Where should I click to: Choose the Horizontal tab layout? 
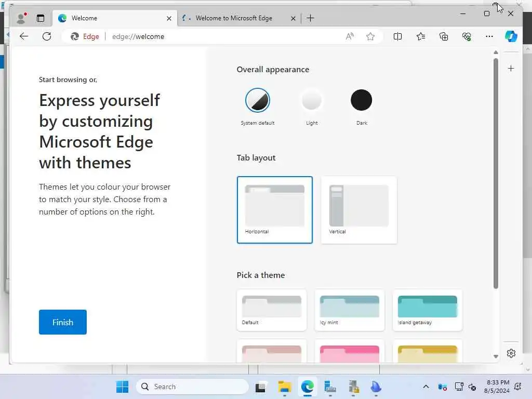pyautogui.click(x=275, y=210)
